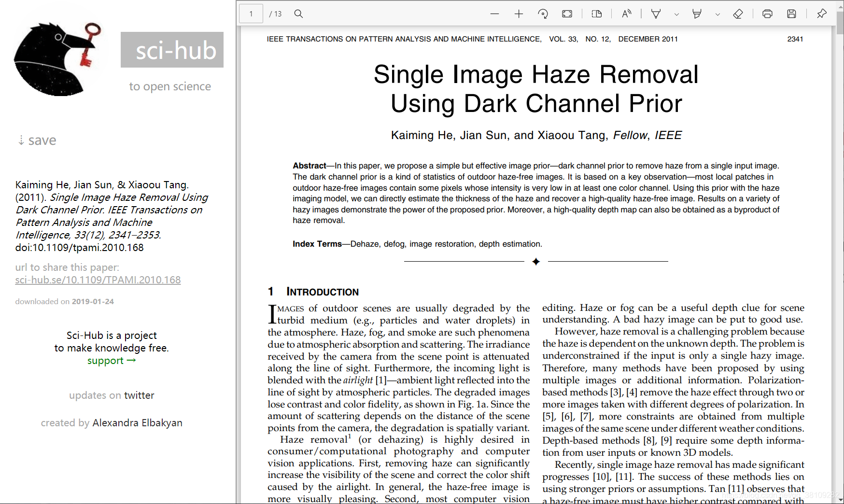
Task: Start Read Aloud for the PDF
Action: tap(627, 14)
